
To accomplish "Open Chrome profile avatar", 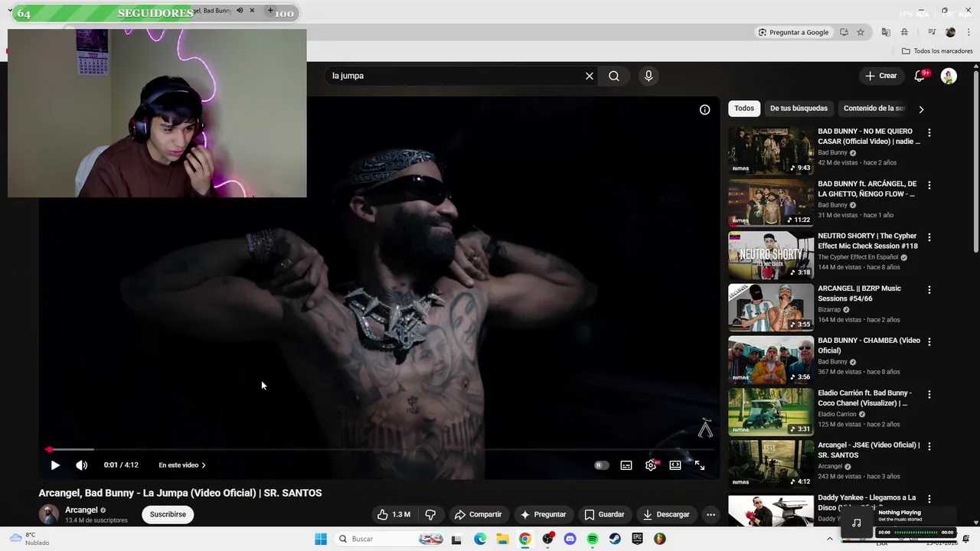I will 950,32.
